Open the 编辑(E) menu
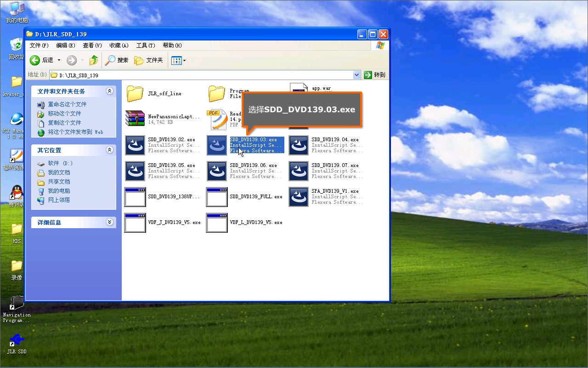The width and height of the screenshot is (588, 368). [x=66, y=45]
